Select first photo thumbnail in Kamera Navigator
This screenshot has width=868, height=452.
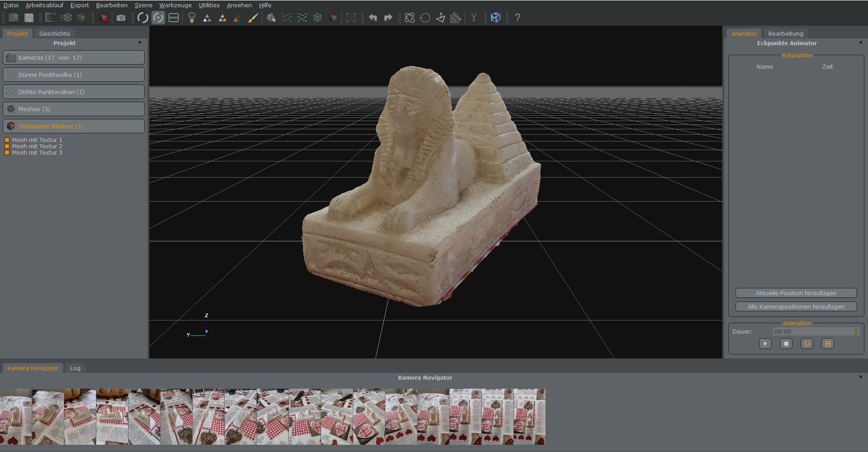[16, 417]
